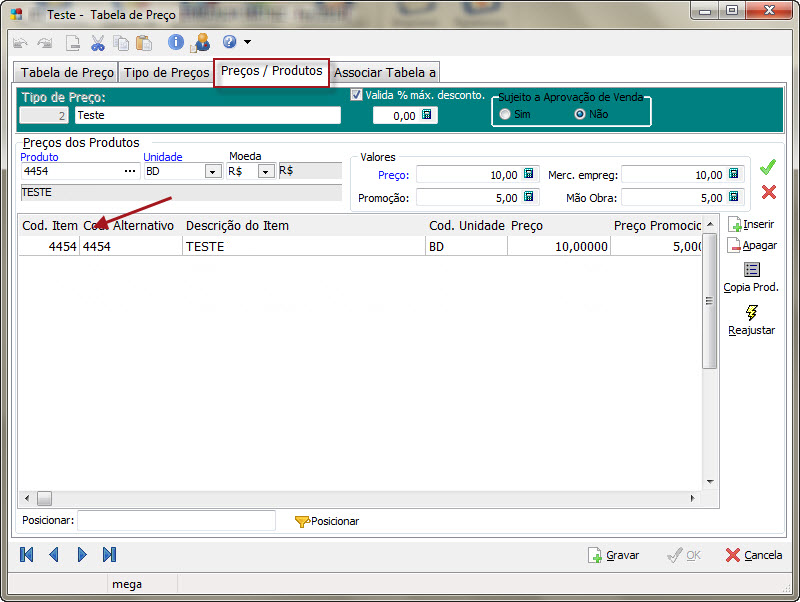Image resolution: width=800 pixels, height=602 pixels.
Task: Switch to the Tipo de Preços tab
Action: pos(166,73)
